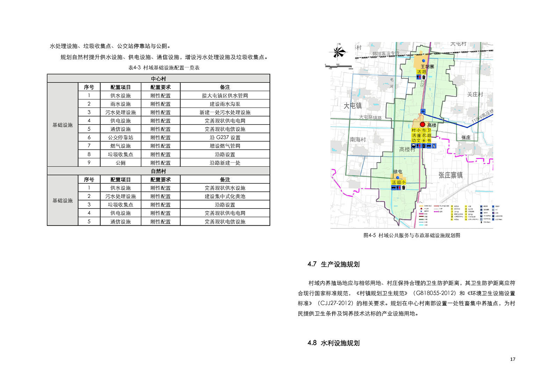This screenshot has height=392, width=555.
Task: Click the 图4-5 map figure caption
Action: pyautogui.click(x=412, y=235)
